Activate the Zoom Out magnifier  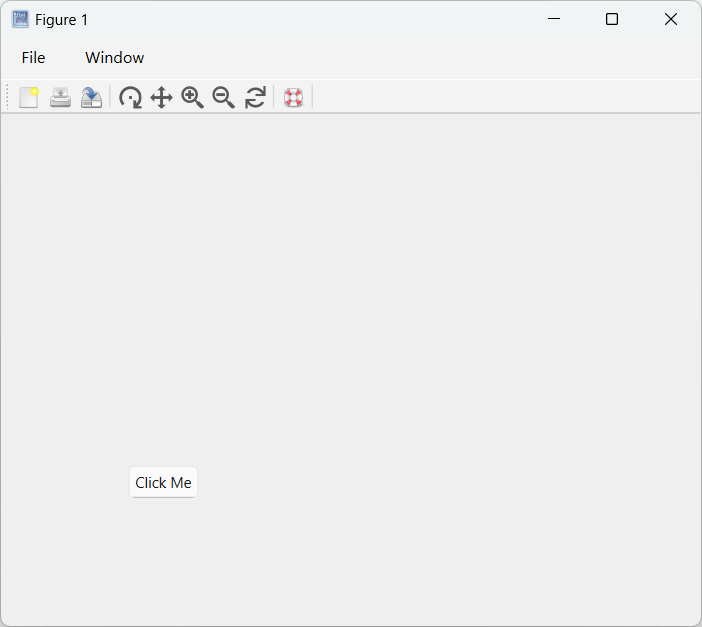tap(223, 97)
